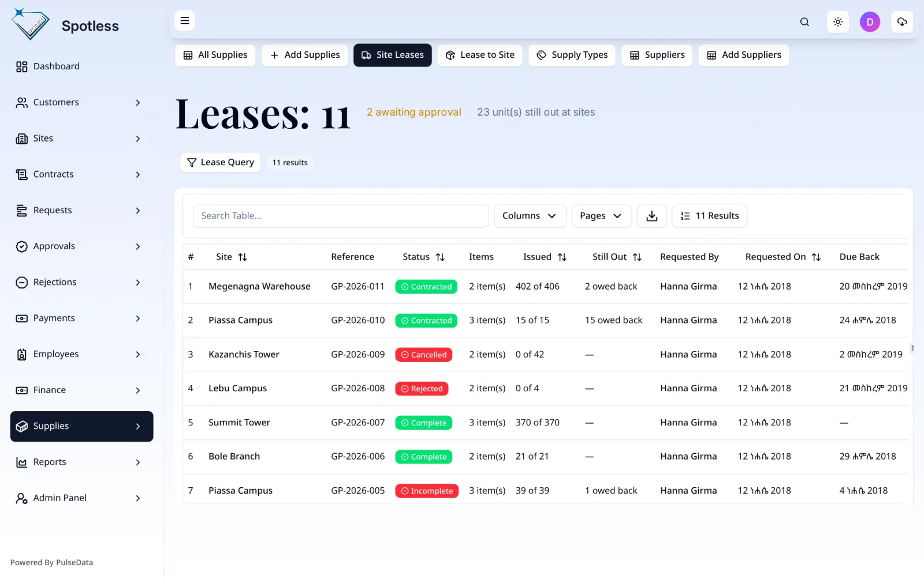Screen dimensions: 924x578
Task: Expand the Customers sidebar chevron
Action: [138, 103]
